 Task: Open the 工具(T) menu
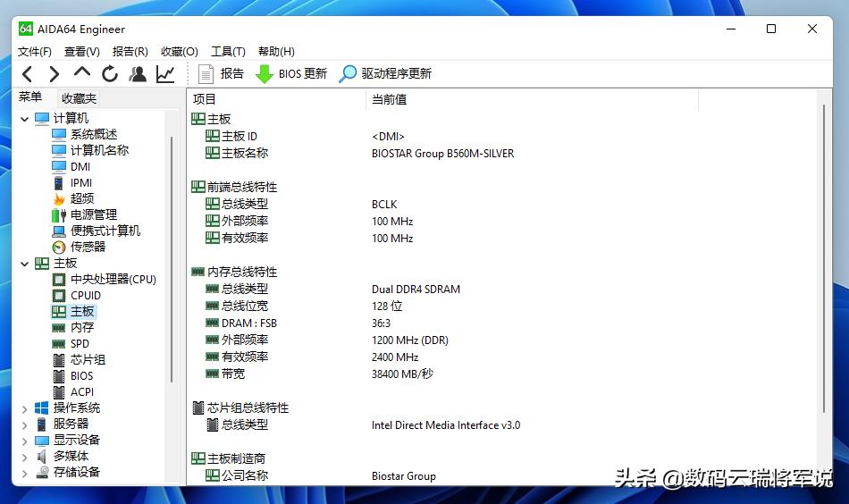click(x=228, y=52)
